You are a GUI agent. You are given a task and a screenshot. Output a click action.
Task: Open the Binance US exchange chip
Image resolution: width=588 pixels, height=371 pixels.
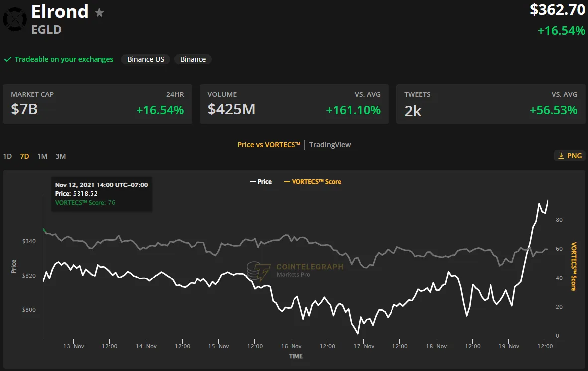145,59
